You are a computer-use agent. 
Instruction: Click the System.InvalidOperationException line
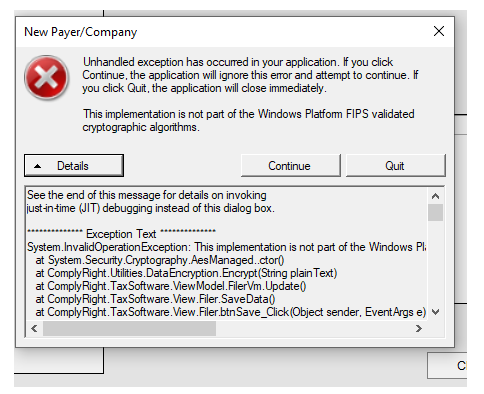click(x=227, y=247)
